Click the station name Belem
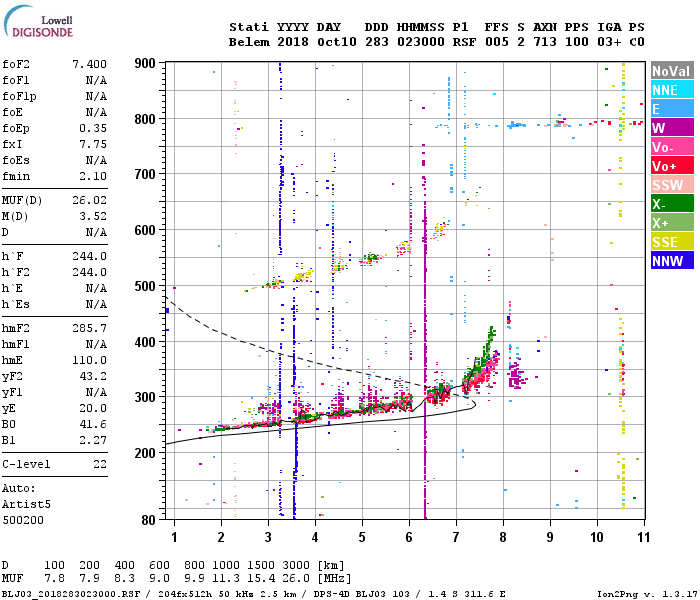This screenshot has height=600, width=700. (249, 42)
